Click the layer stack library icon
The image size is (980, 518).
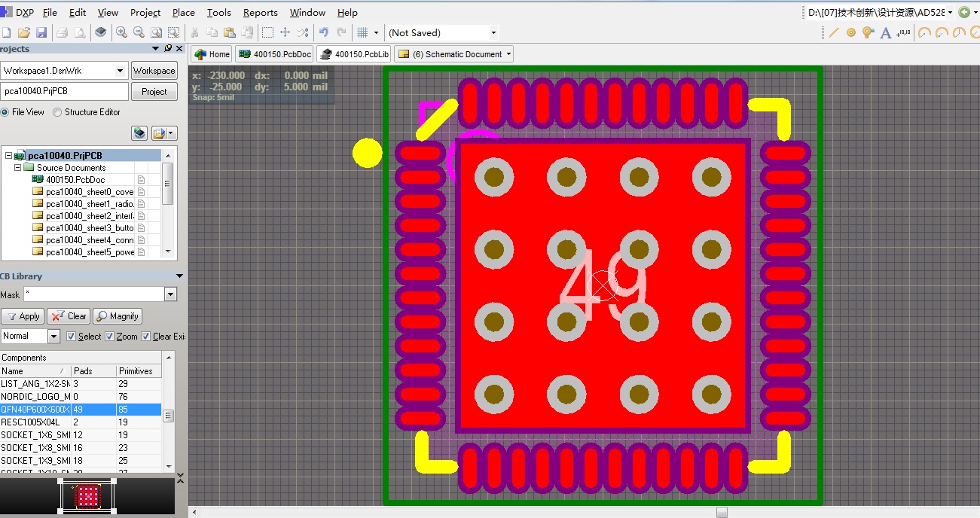tap(100, 32)
